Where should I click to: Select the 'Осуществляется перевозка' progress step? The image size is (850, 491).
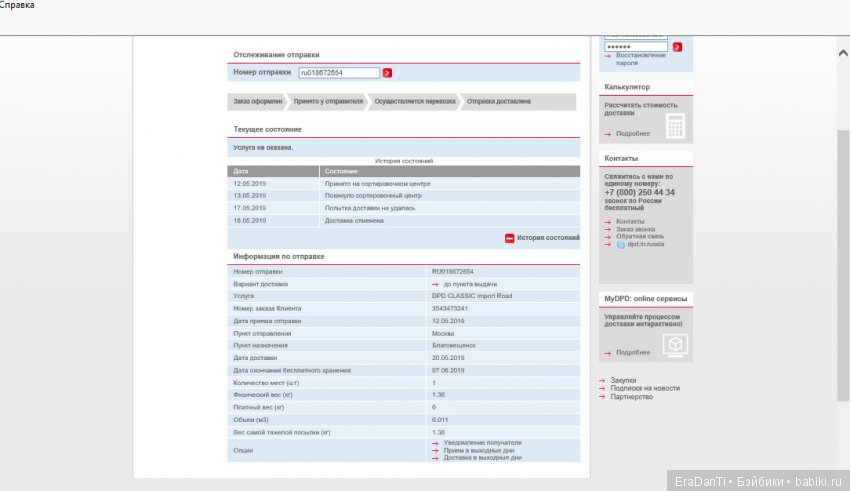[x=414, y=102]
